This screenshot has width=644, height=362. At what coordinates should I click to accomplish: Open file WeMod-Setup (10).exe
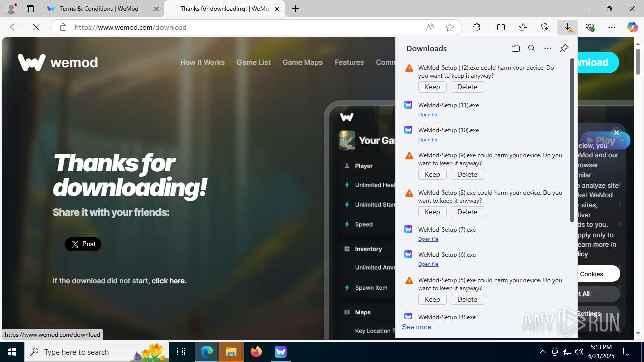point(428,139)
